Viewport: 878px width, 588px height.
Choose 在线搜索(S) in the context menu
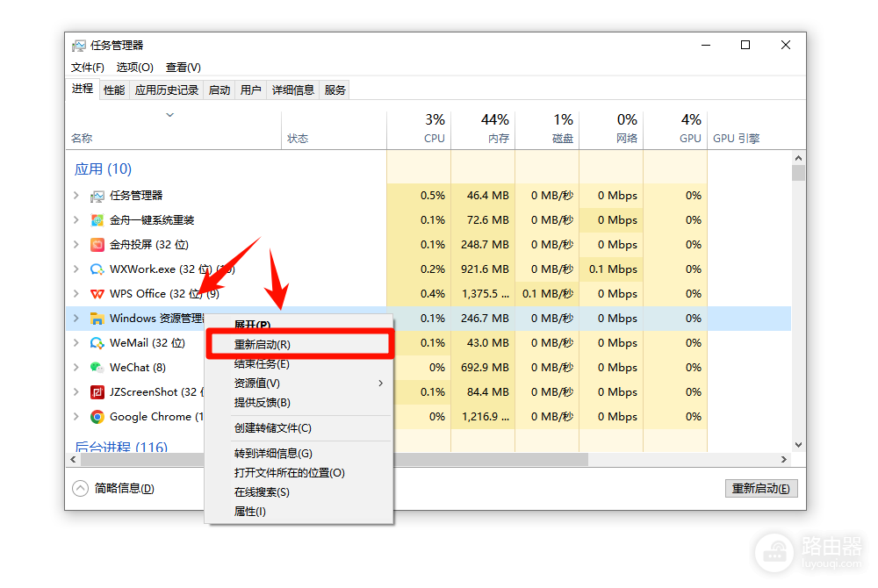point(300,492)
